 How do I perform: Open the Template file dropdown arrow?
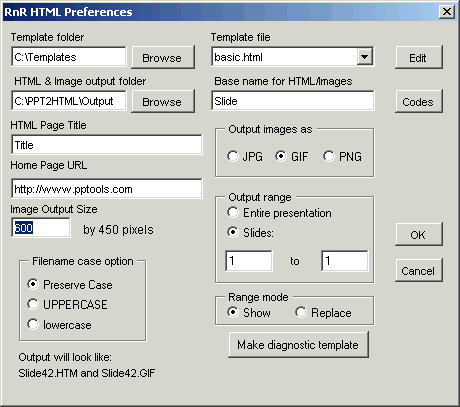click(364, 57)
